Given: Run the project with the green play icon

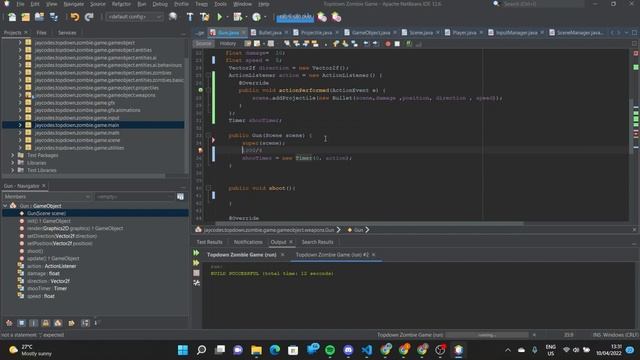Looking at the screenshot, I should (220, 17).
